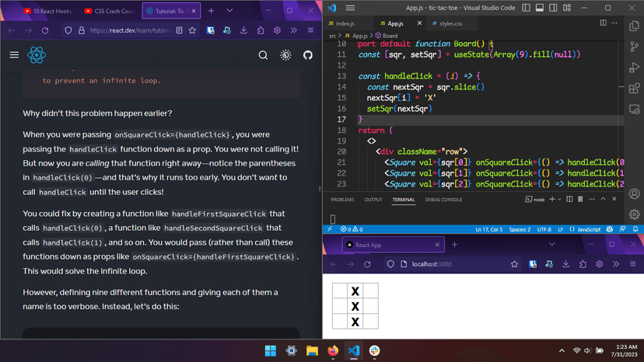Screen dimensions: 644x362
Task: Toggle dark/light theme on react.dev
Action: 285,55
